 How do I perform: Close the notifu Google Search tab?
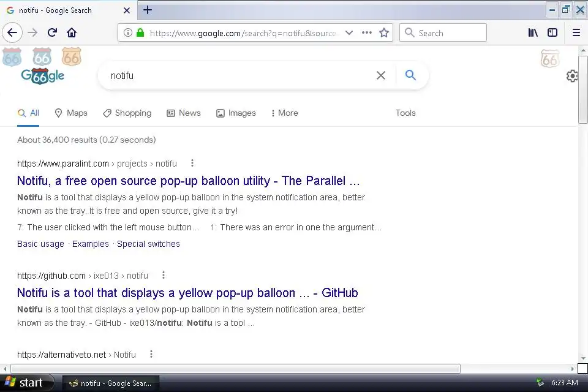127,10
